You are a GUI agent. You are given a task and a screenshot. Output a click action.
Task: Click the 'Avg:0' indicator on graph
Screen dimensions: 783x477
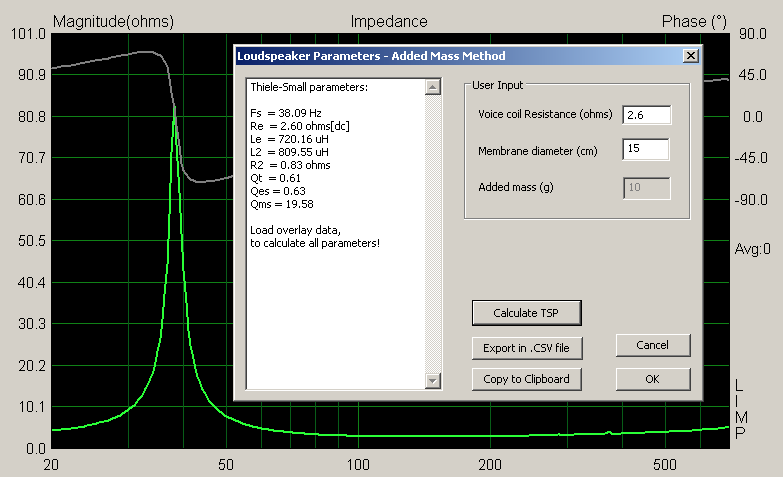(752, 249)
